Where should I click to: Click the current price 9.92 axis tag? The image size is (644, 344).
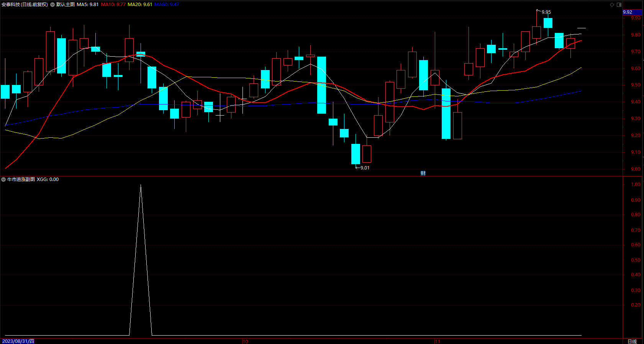[632, 12]
